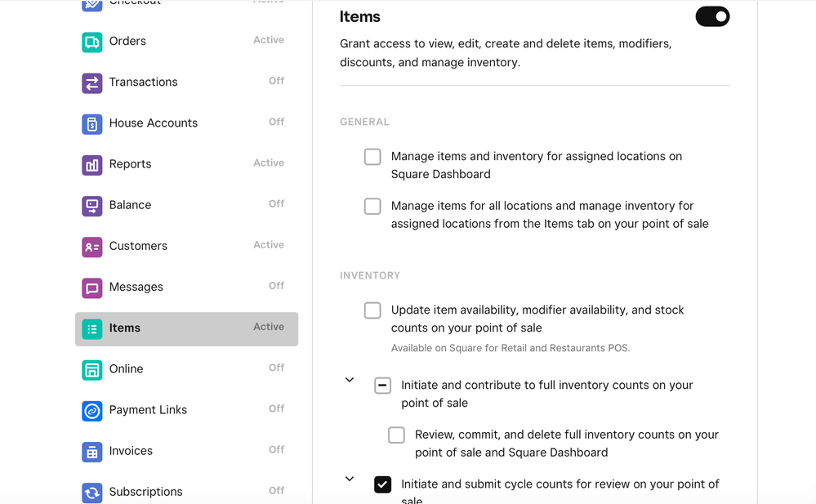816x504 pixels.
Task: Click the Invoices icon
Action: 91,451
